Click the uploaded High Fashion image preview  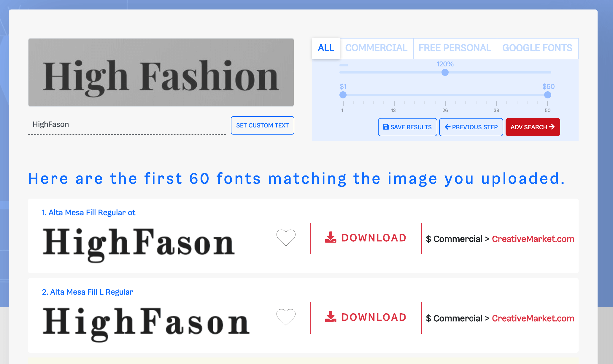[x=161, y=72]
